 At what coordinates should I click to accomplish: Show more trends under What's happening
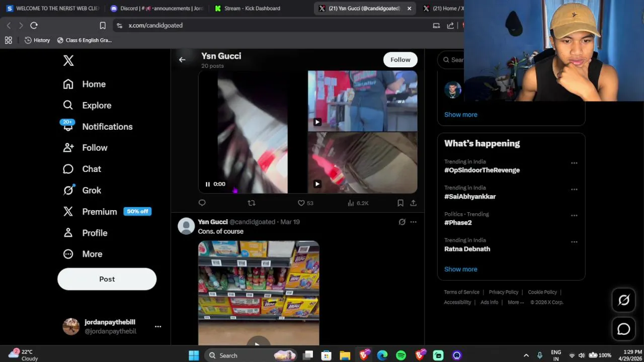[461, 269]
